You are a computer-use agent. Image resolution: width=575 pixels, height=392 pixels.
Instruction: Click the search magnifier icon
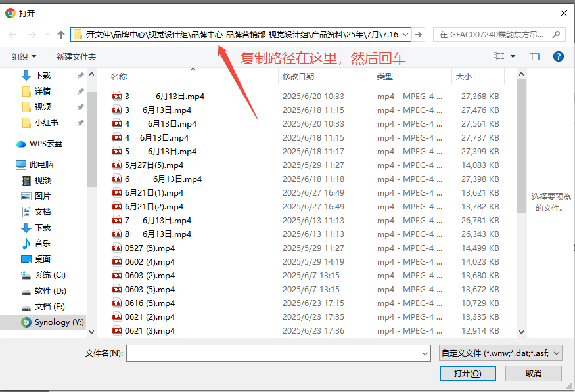pos(556,35)
